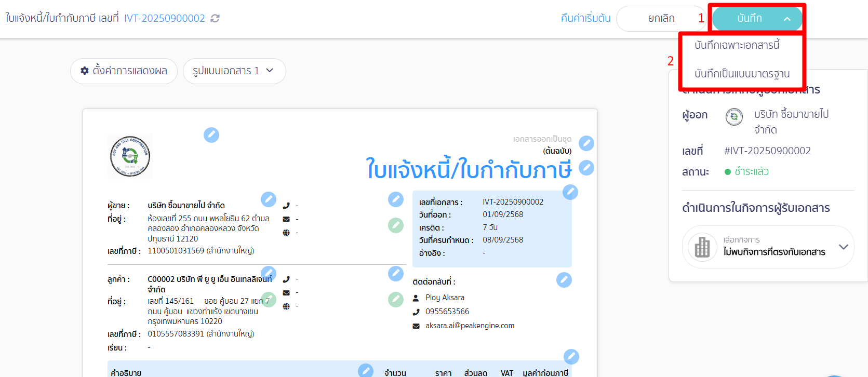Click the globe icon in customer contact
The image size is (868, 377).
(x=286, y=306)
